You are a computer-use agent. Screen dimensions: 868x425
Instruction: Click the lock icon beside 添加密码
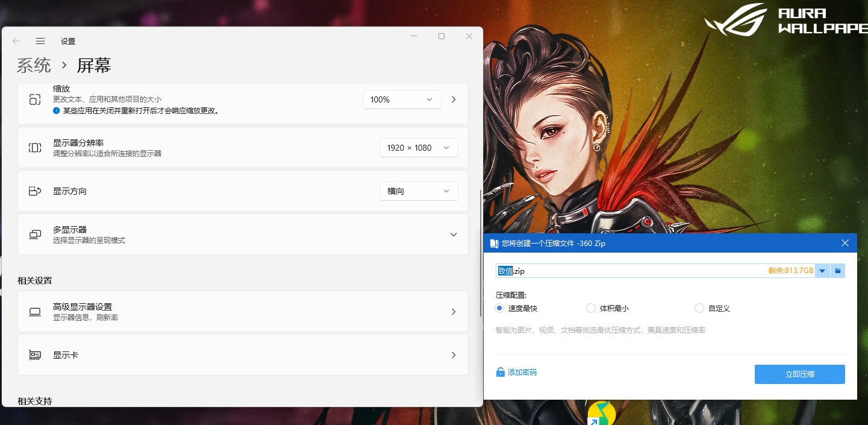pos(500,373)
